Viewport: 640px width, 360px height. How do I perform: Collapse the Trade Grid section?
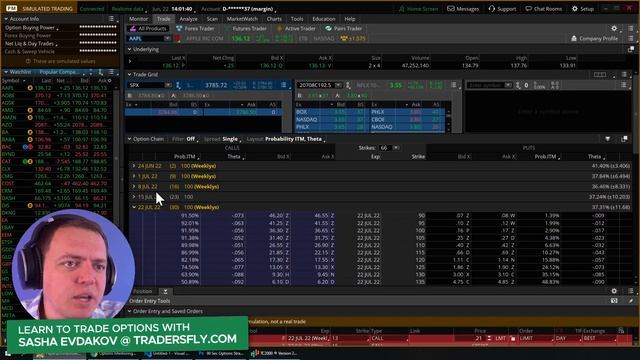129,74
